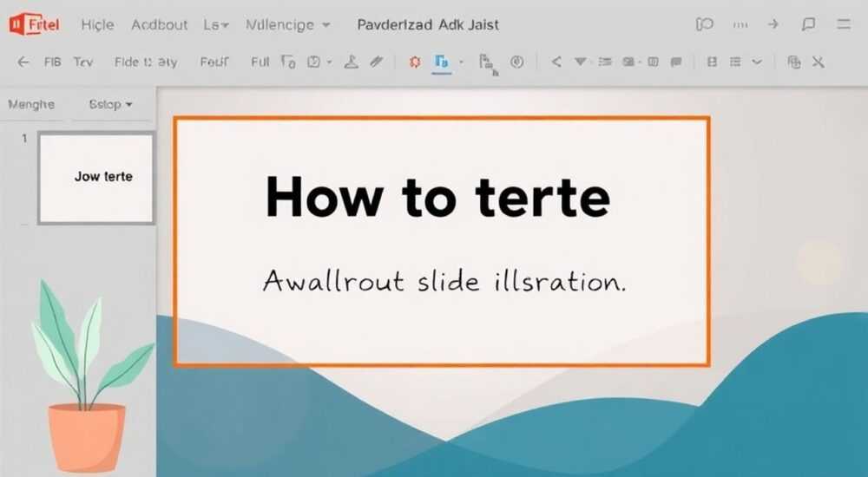Click the copy pages icon
868x477 pixels.
[x=794, y=62]
